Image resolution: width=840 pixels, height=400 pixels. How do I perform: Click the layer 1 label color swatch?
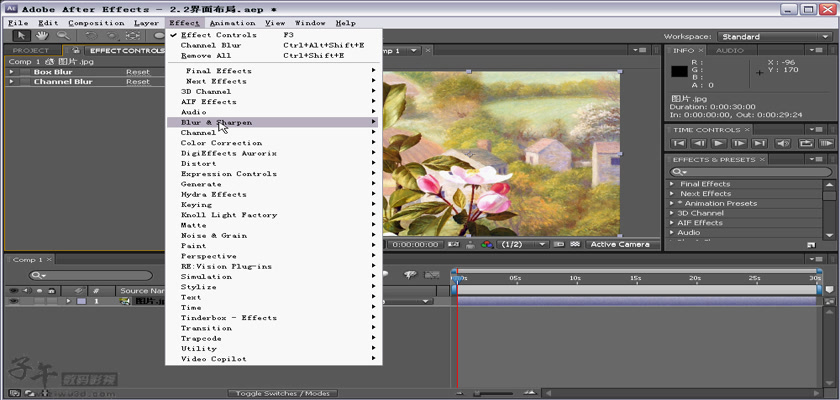tap(81, 301)
